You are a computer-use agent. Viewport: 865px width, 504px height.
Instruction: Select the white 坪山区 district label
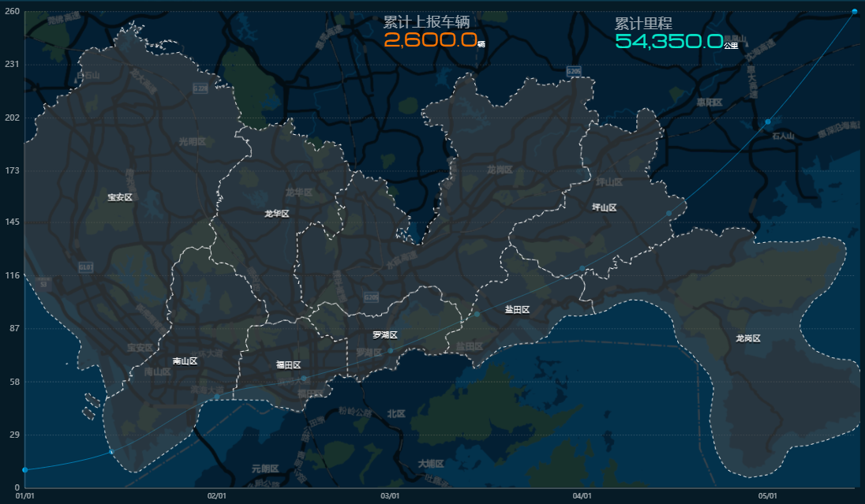click(x=604, y=208)
